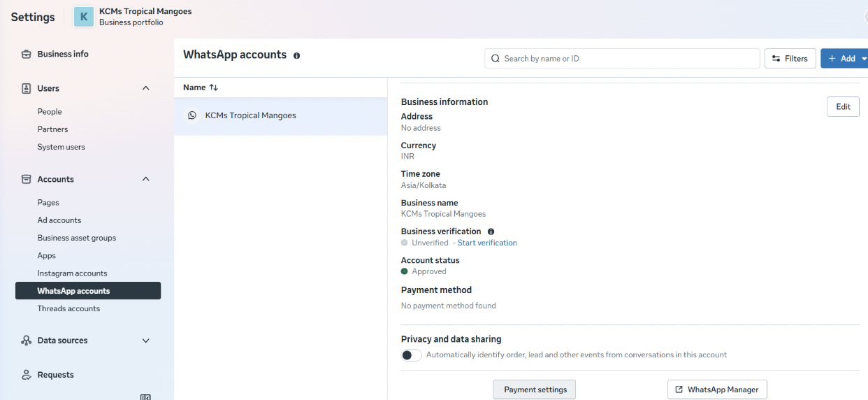Open the People settings page
The image size is (868, 400).
50,112
